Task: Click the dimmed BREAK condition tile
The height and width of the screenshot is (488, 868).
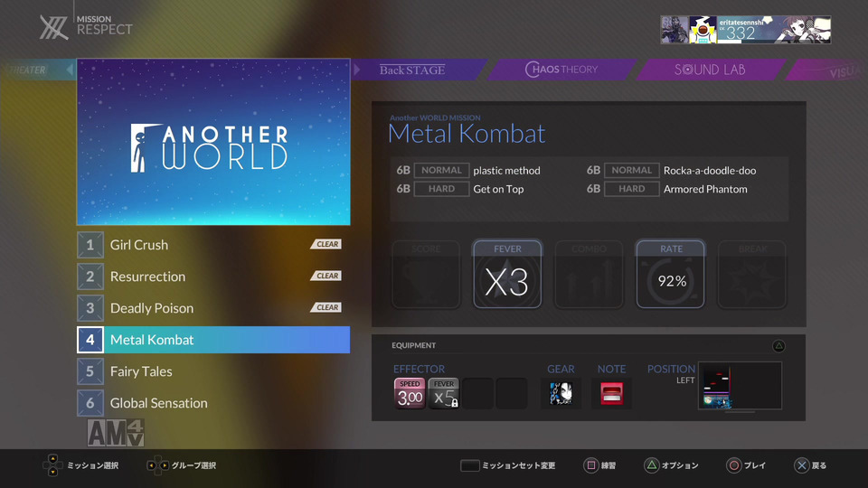Action: (752, 274)
